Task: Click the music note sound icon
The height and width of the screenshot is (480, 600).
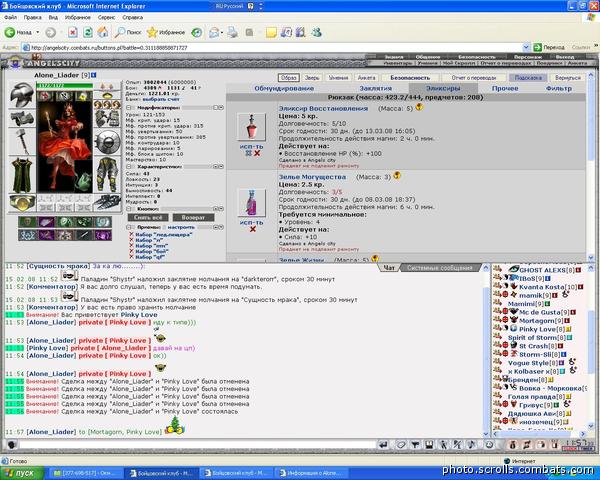Action: coord(472,445)
